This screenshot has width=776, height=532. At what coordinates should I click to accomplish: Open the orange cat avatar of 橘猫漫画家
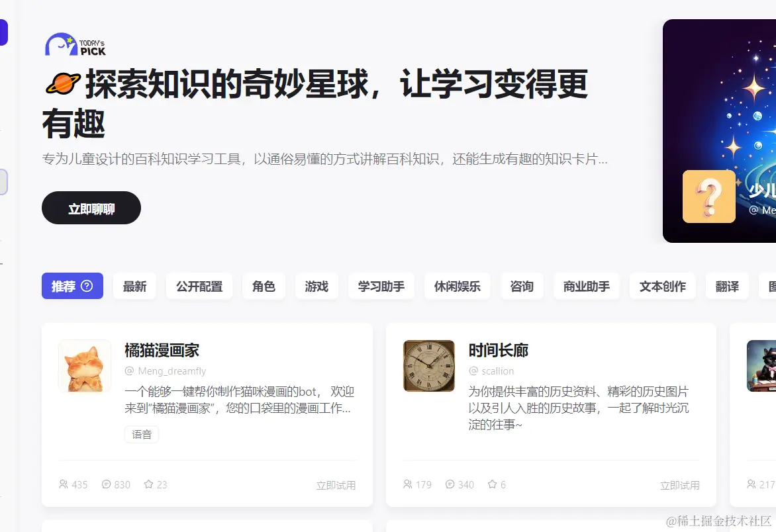(85, 366)
